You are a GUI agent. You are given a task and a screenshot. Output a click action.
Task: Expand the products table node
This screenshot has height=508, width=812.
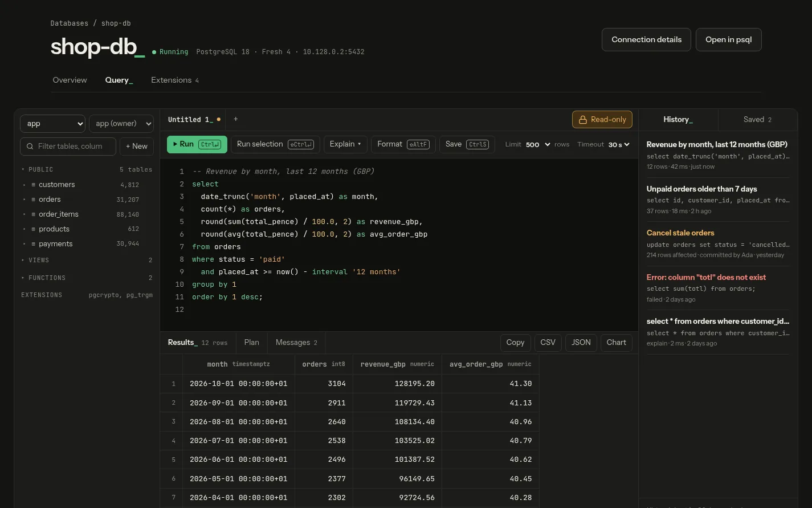(x=24, y=229)
